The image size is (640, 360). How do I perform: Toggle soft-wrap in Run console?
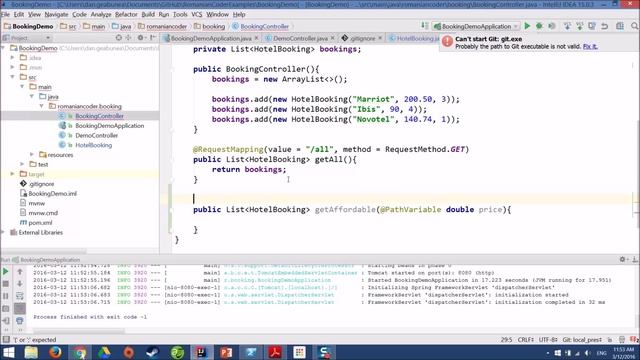pyautogui.click(x=20, y=296)
